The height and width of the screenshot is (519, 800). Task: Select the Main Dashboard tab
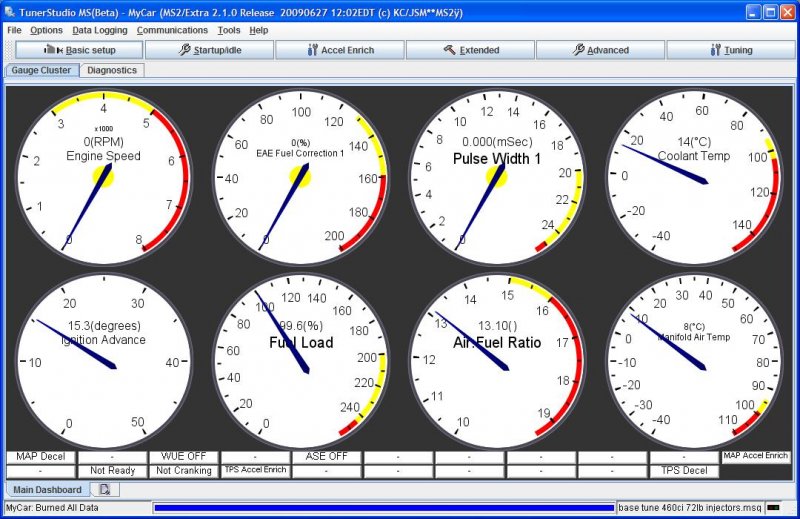click(x=46, y=489)
